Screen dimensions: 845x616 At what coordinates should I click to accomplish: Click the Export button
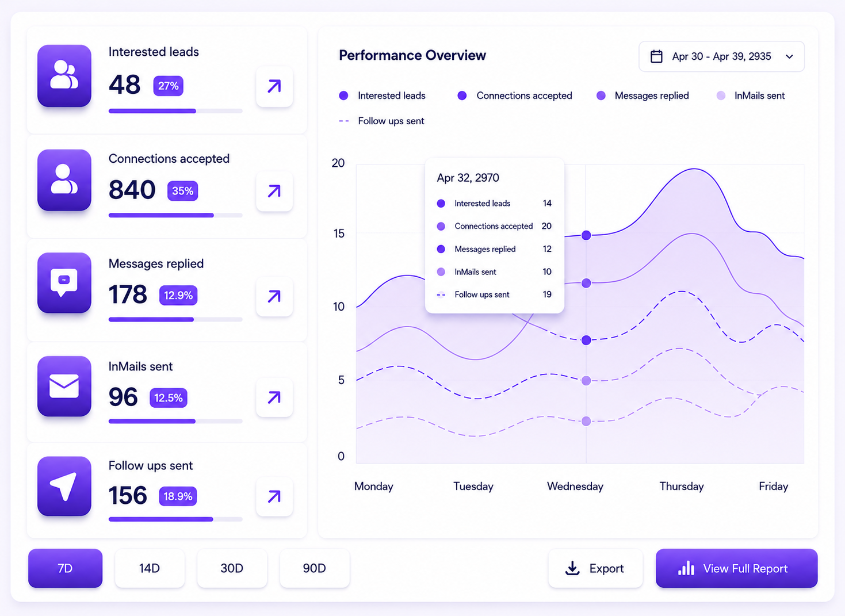click(595, 568)
